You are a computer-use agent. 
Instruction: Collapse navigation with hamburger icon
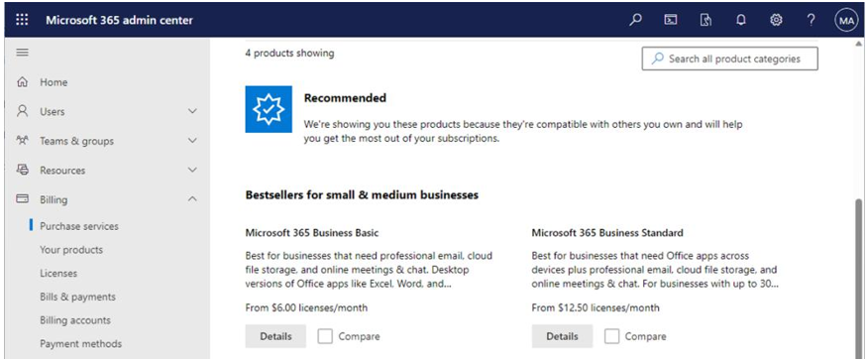click(22, 53)
